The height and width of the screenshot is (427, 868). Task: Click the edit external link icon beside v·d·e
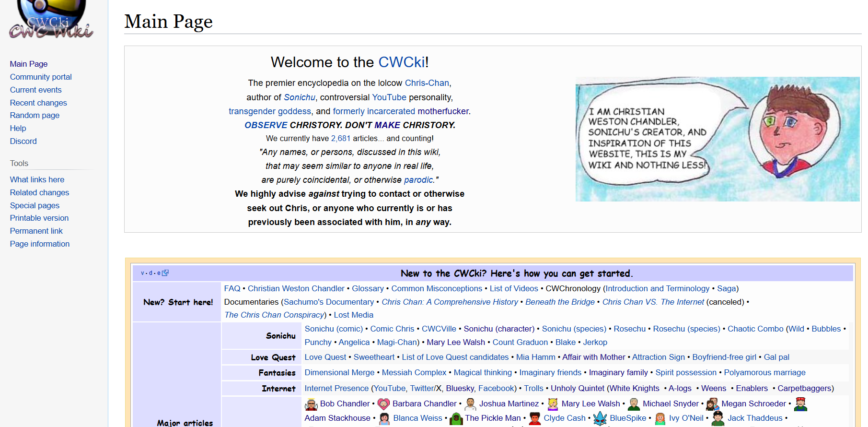[165, 273]
